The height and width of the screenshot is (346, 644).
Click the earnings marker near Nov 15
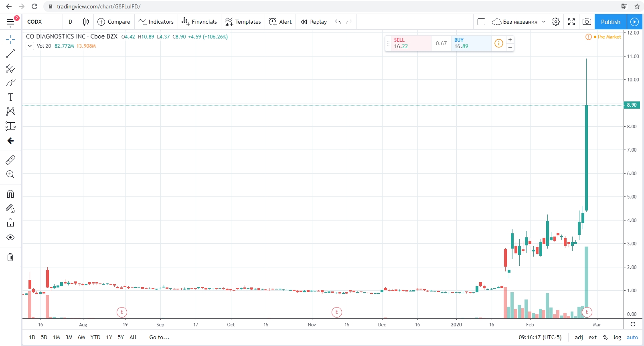pyautogui.click(x=337, y=312)
